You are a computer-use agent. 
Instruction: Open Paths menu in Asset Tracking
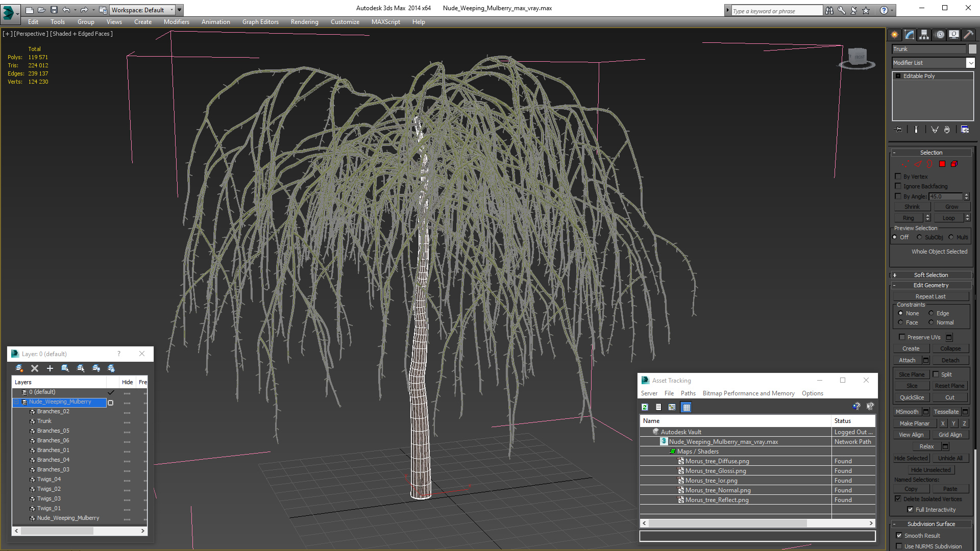[688, 393]
